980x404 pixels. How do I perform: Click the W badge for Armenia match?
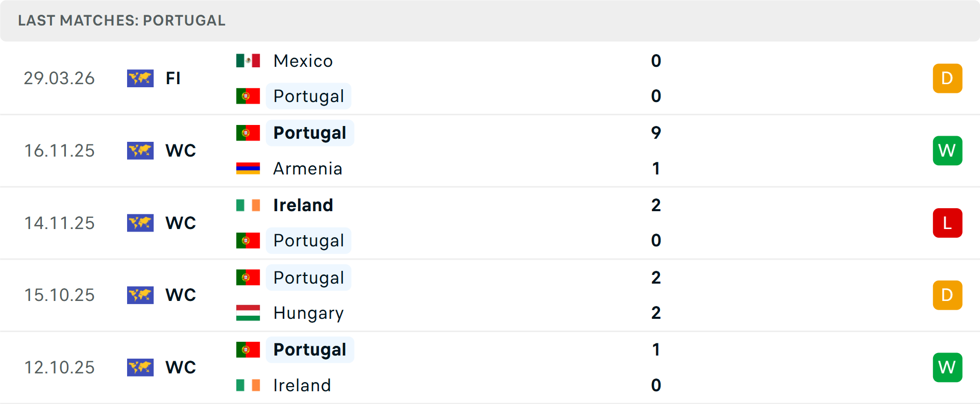tap(947, 150)
